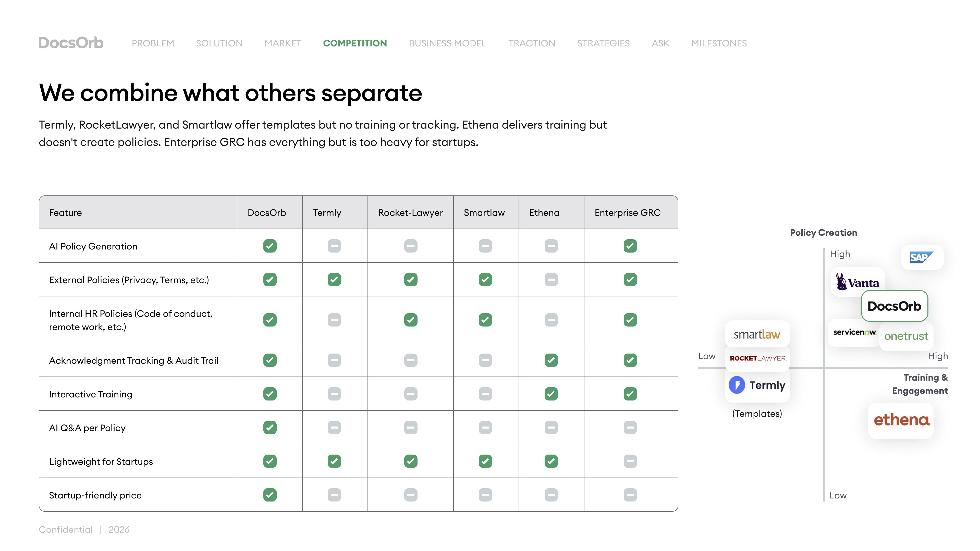Image resolution: width=980 pixels, height=551 pixels.
Task: Click Enterprise GRC dash for Startup-friendly price
Action: 630,495
